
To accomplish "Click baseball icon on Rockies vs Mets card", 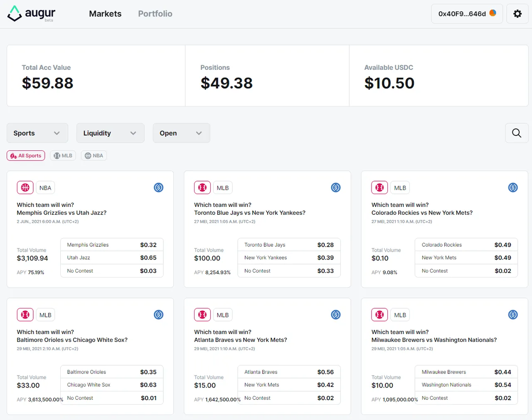I will 379,188.
